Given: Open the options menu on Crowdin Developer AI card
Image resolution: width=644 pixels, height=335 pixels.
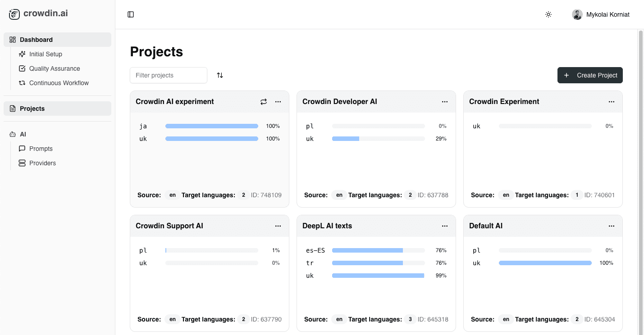Looking at the screenshot, I should (x=445, y=102).
